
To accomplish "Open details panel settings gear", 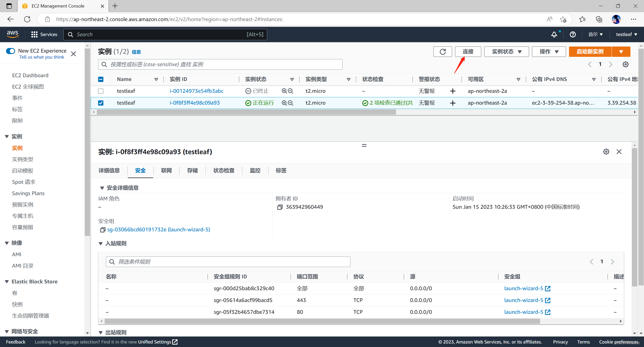I will (606, 152).
